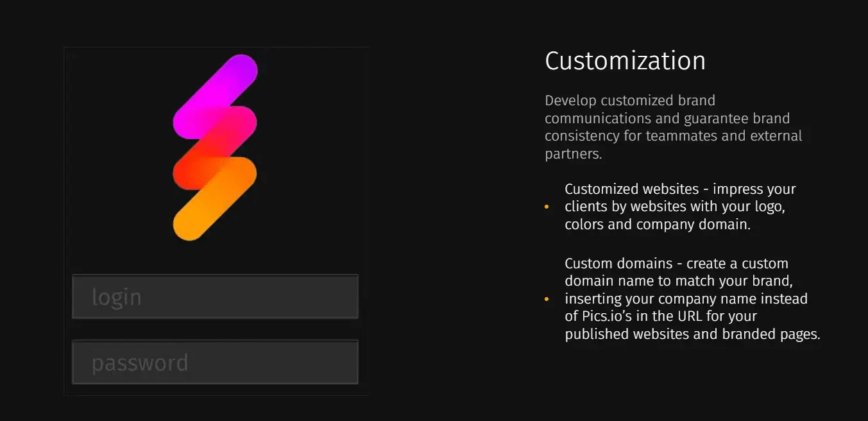
Task: Click the orange bullet beside "Custom domains"
Action: coord(547,298)
